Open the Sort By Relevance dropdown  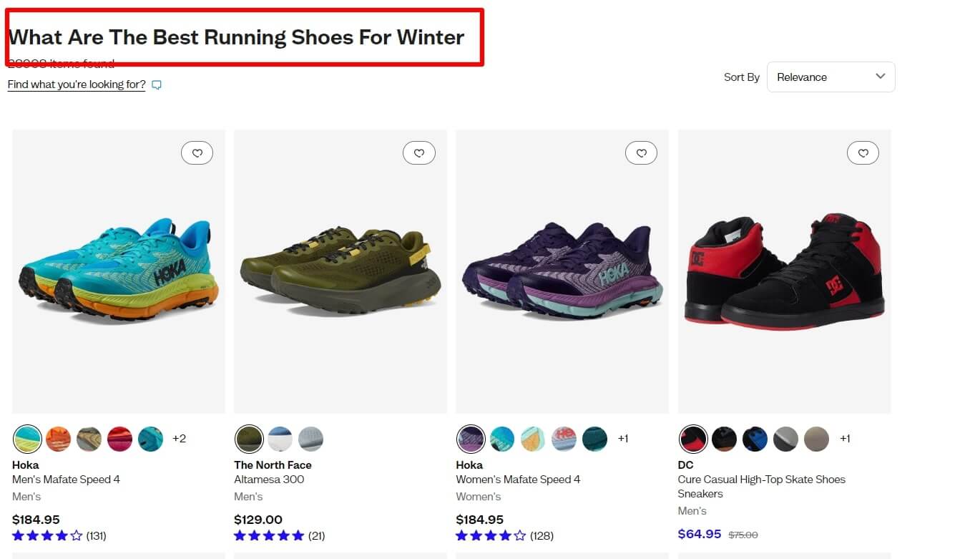tap(830, 77)
